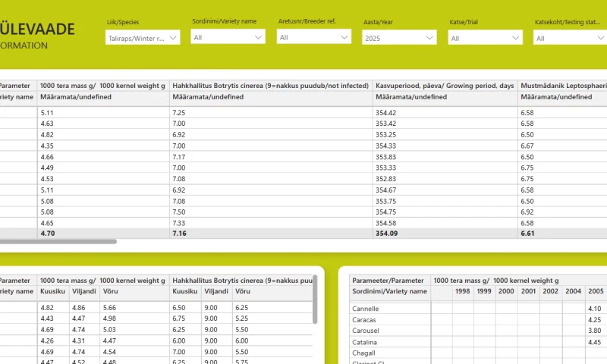Screen dimensions: 607x364
Task: Open the Katsekoht/Testing station dropdown
Action: (571, 38)
